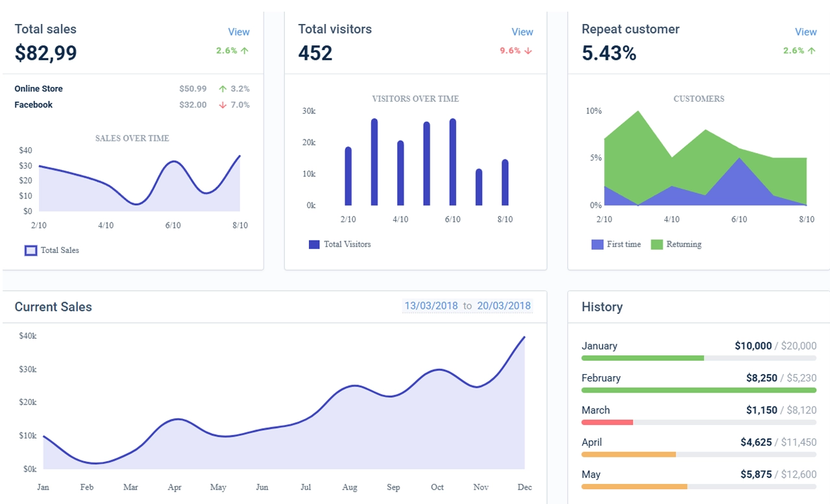This screenshot has height=504, width=830.
Task: Open the View link for Total visitors
Action: pyautogui.click(x=522, y=32)
